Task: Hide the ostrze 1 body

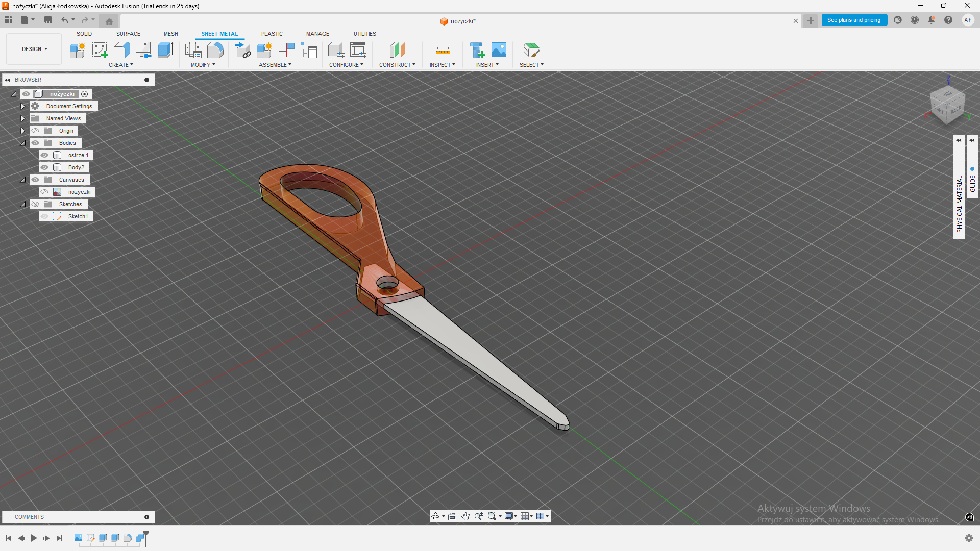Action: point(45,155)
